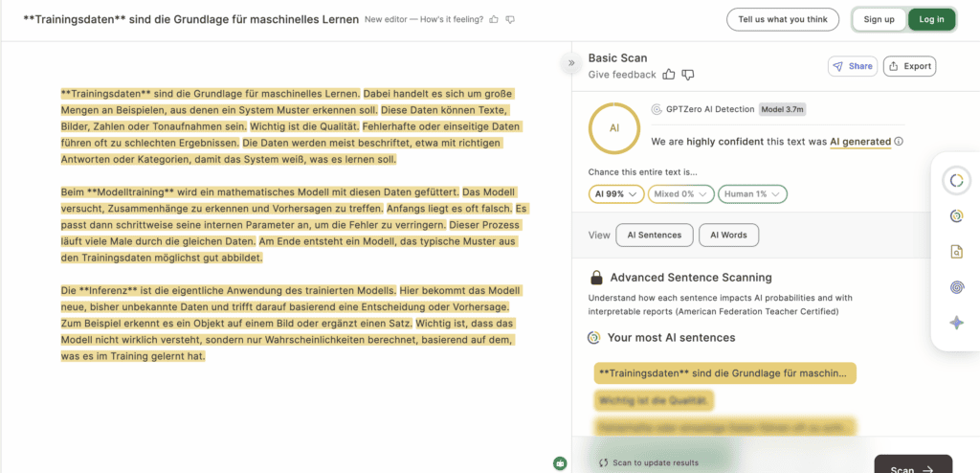The height and width of the screenshot is (473, 980).
Task: Click the lock icon by Advanced Sentence Scanning
Action: [x=597, y=277]
